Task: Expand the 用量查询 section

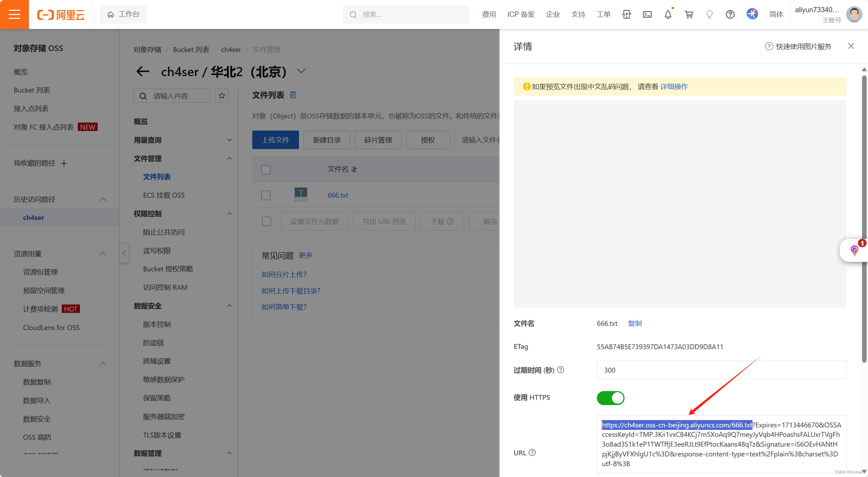Action: [x=229, y=140]
